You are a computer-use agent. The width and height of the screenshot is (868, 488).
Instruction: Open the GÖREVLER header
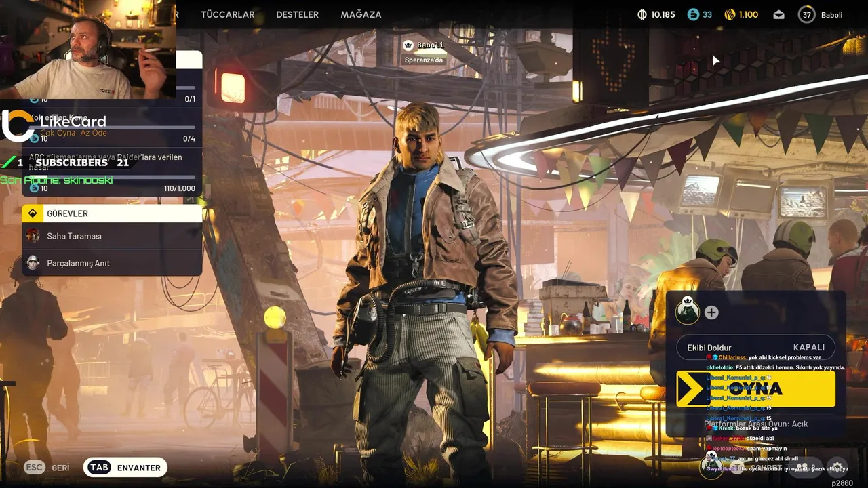pyautogui.click(x=112, y=213)
